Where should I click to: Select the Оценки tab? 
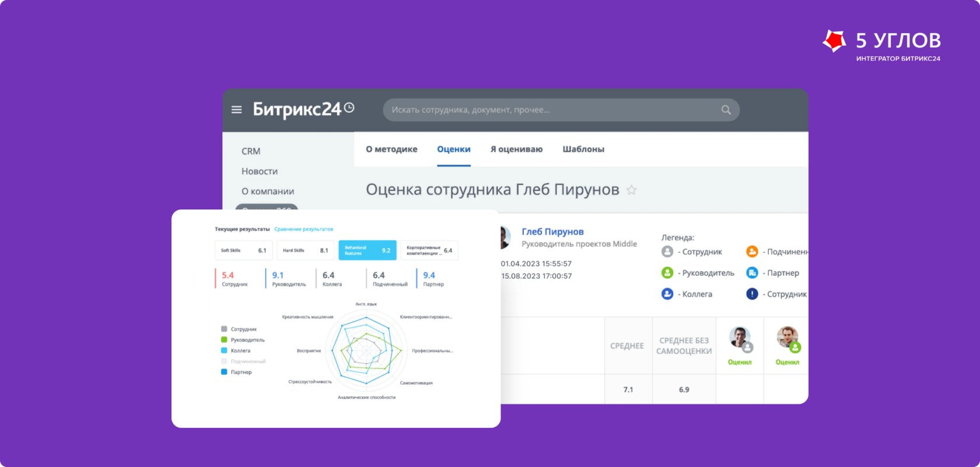point(454,149)
